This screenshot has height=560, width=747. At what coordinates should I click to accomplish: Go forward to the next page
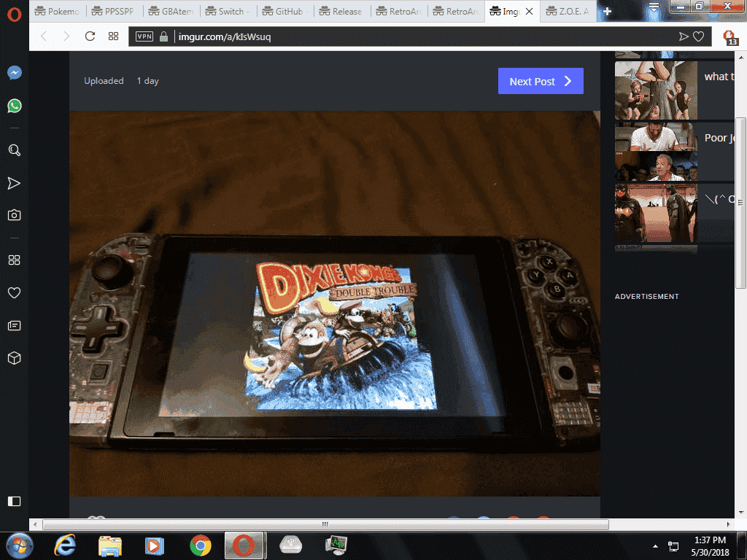[x=66, y=36]
